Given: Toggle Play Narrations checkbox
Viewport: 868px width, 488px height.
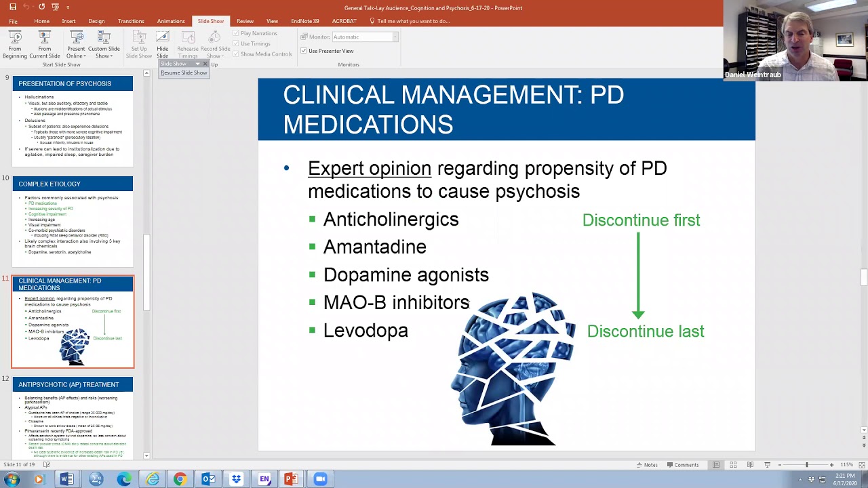Looking at the screenshot, I should point(236,33).
